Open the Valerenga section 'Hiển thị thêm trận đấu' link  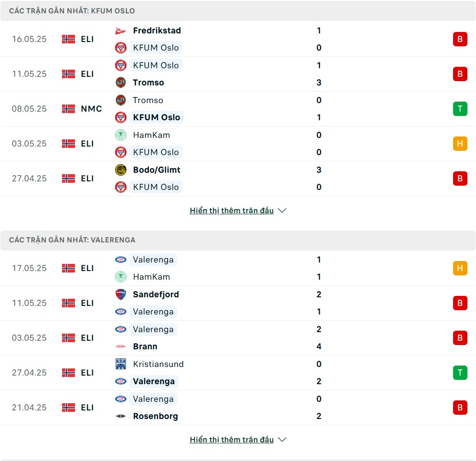point(232,440)
